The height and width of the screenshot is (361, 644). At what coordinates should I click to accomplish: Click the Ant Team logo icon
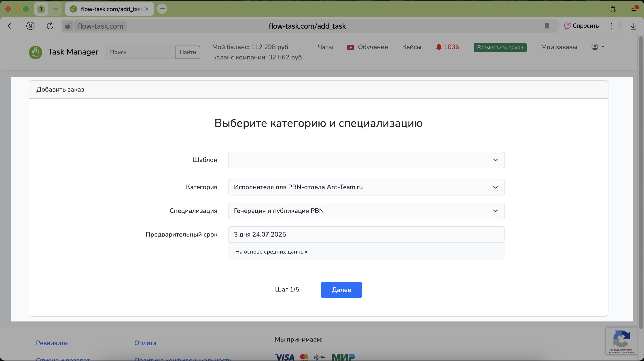pyautogui.click(x=35, y=52)
